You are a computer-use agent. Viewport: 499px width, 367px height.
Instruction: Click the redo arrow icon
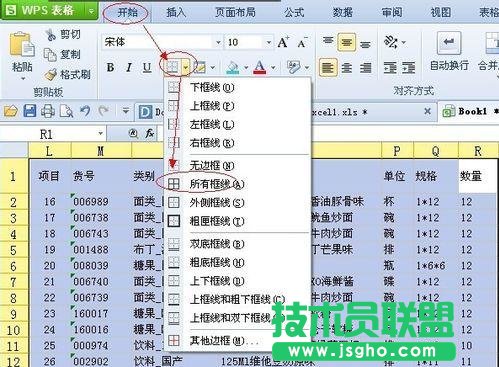[x=104, y=111]
